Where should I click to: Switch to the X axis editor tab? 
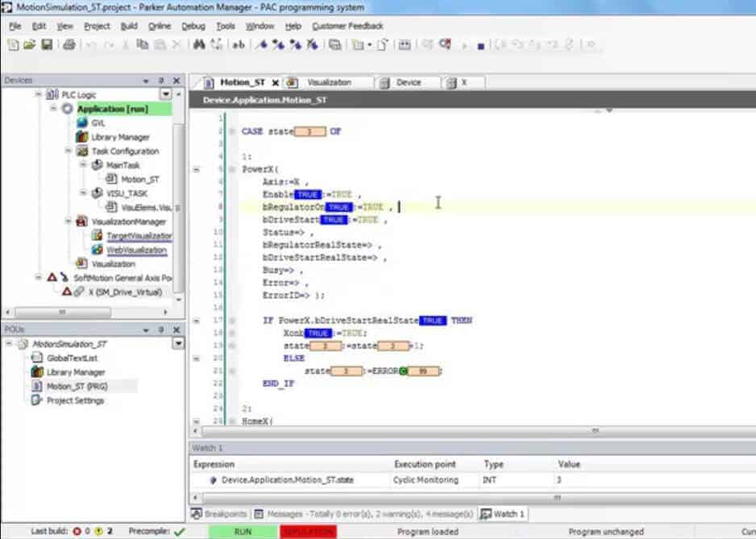pyautogui.click(x=463, y=82)
